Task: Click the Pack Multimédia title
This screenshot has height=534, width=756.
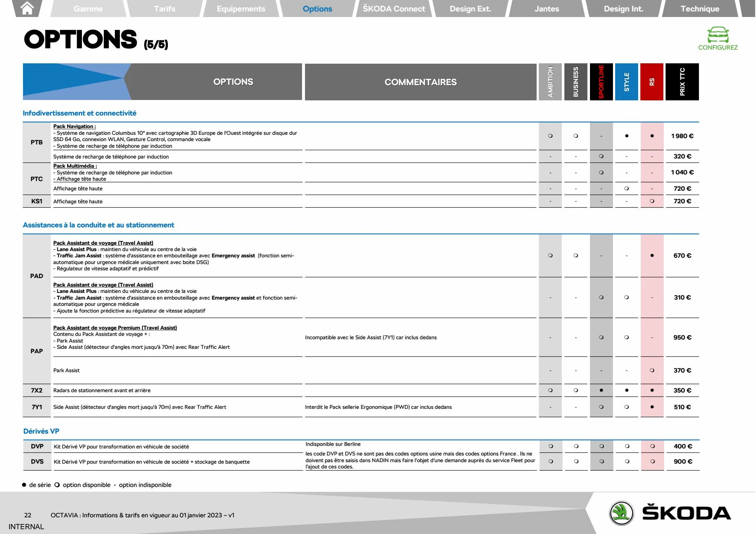Action: coord(75,166)
